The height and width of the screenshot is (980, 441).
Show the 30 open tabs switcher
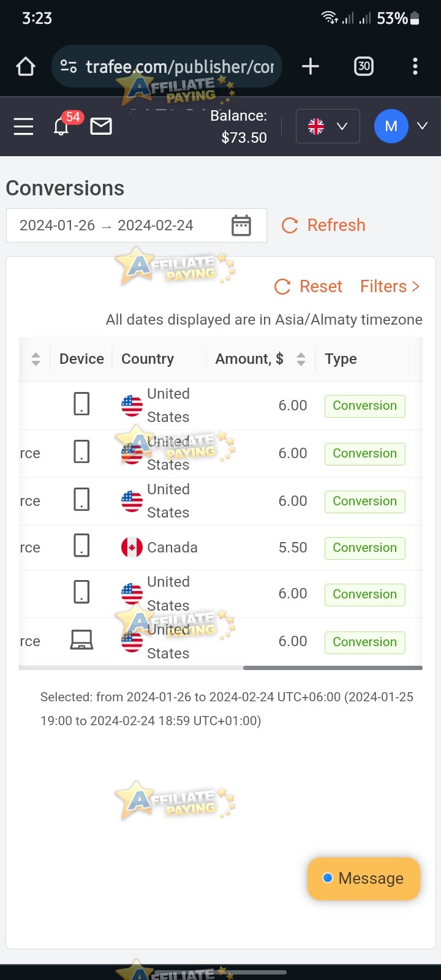pyautogui.click(x=364, y=66)
